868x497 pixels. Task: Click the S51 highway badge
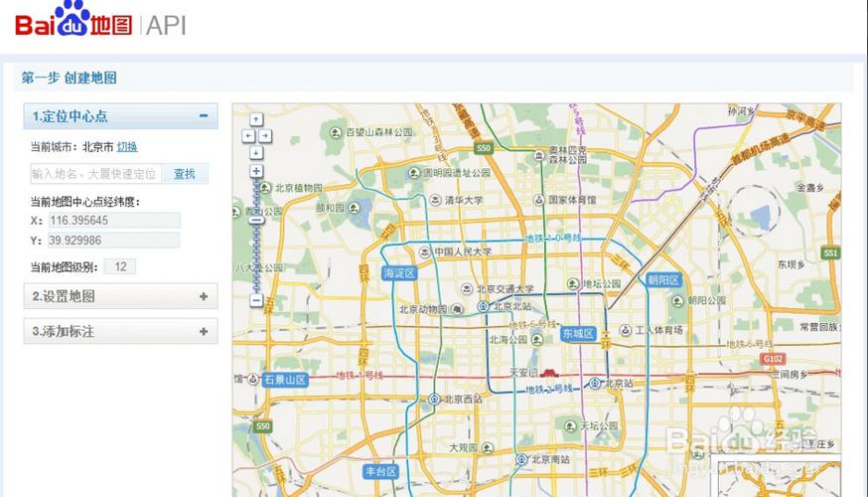pos(830,253)
